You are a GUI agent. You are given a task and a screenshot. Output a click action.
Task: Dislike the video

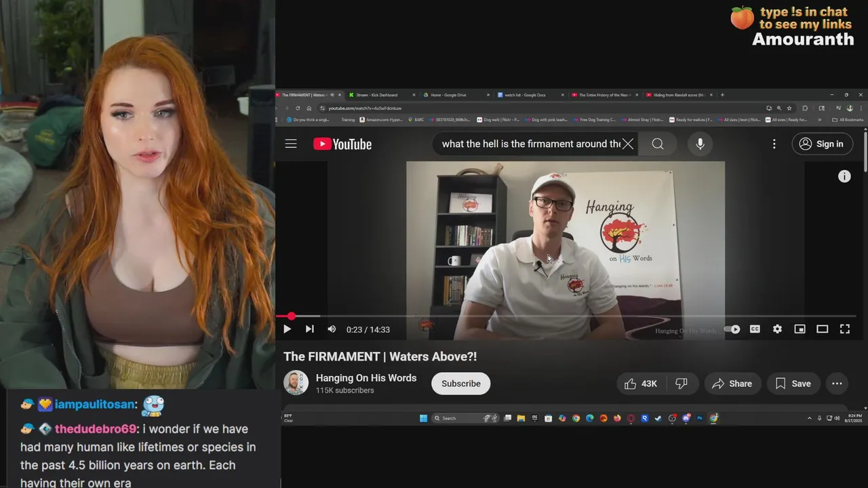point(682,384)
